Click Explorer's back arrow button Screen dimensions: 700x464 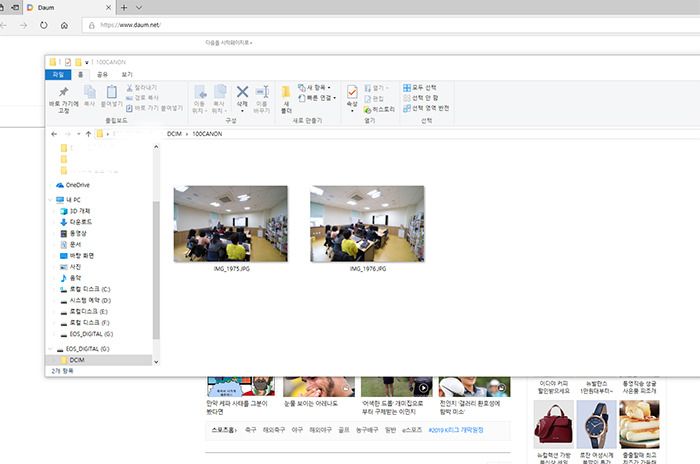click(x=54, y=134)
